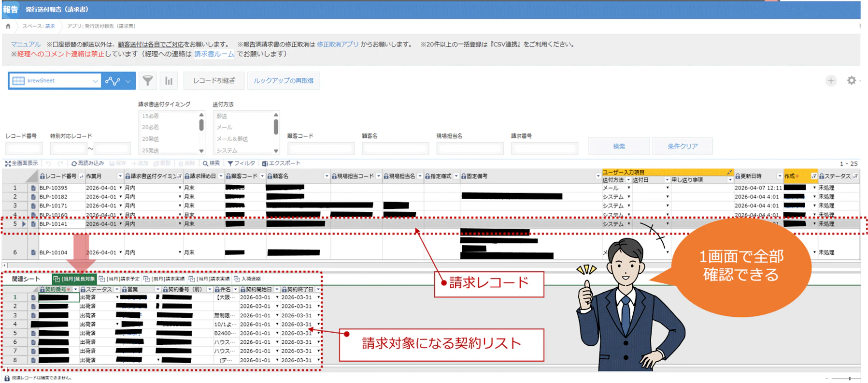
Task: Open 請求締め日 column header dropdown
Action: point(221,176)
